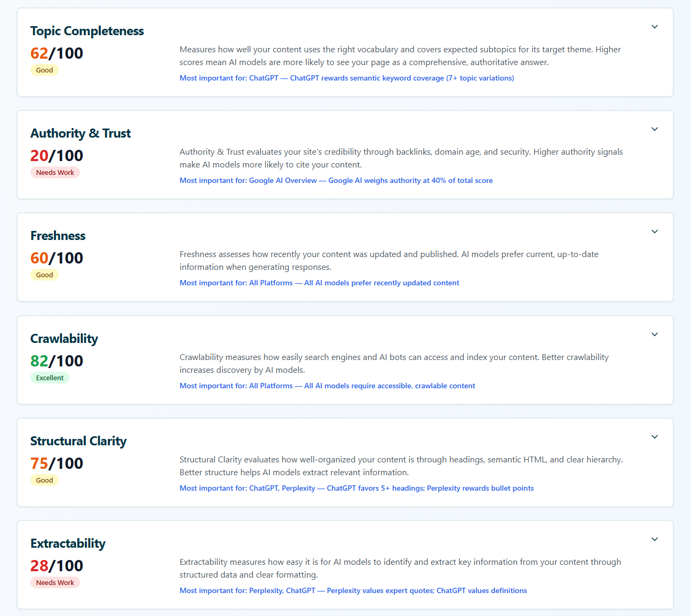
Task: Expand the Extractability card
Action: (x=654, y=539)
